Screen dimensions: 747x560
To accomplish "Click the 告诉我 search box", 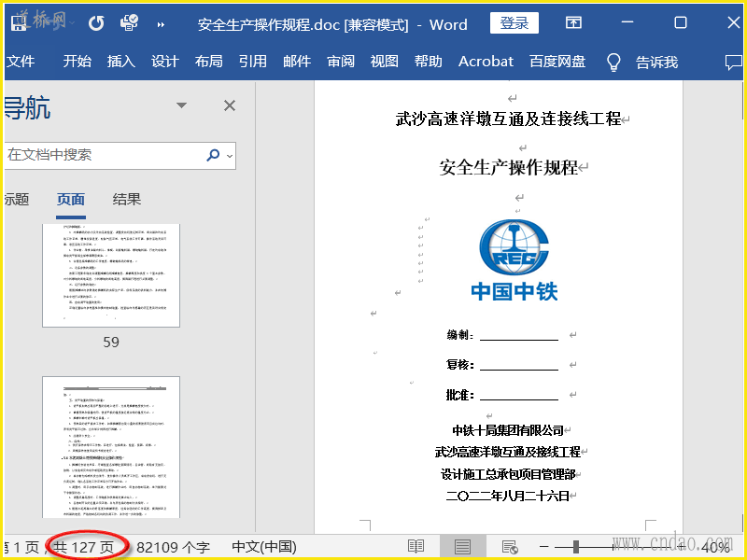I will (656, 62).
